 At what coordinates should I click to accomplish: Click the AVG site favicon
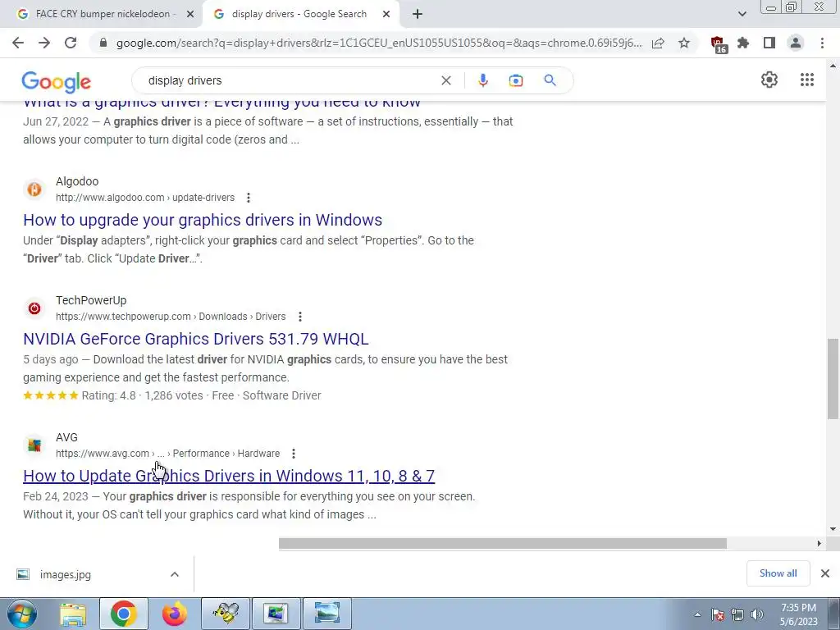(34, 445)
